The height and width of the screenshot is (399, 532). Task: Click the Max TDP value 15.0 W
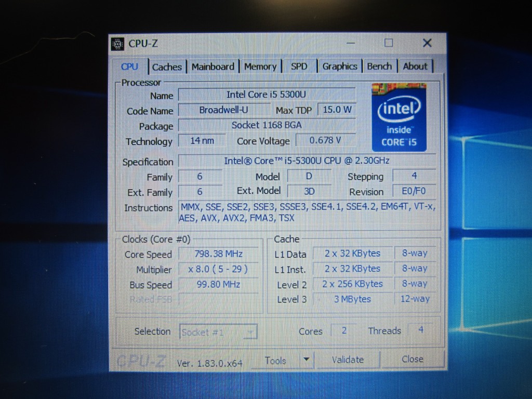337,110
